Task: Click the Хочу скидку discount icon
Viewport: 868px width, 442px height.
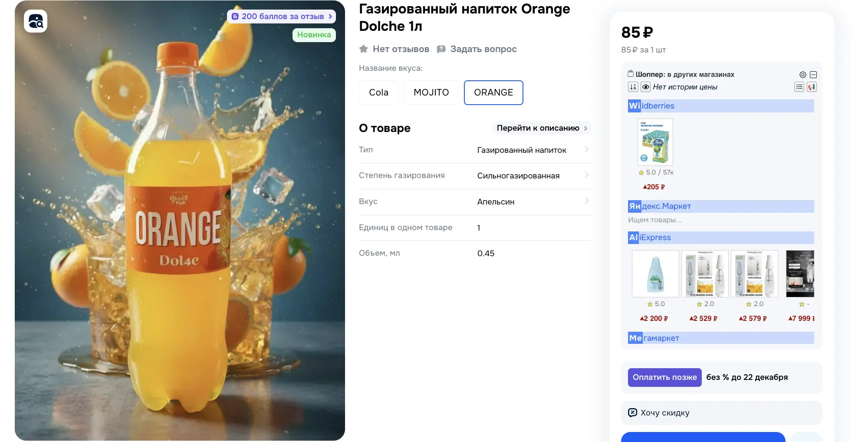Action: pyautogui.click(x=633, y=412)
